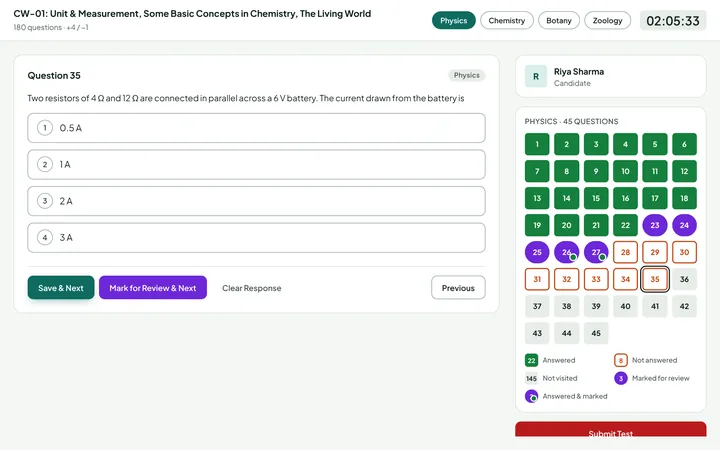This screenshot has height=450, width=720.
Task: Open not-answered question 30
Action: coord(684,252)
